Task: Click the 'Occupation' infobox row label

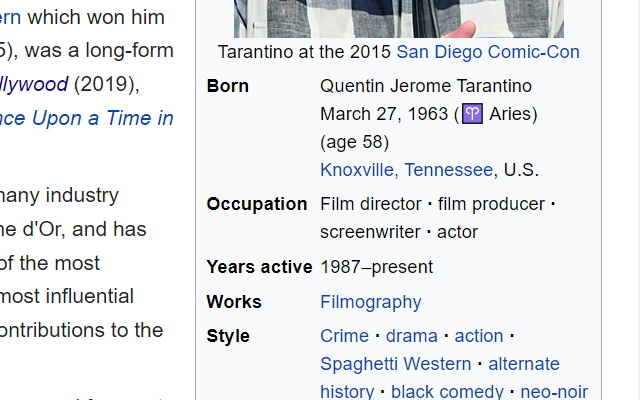Action: point(257,204)
